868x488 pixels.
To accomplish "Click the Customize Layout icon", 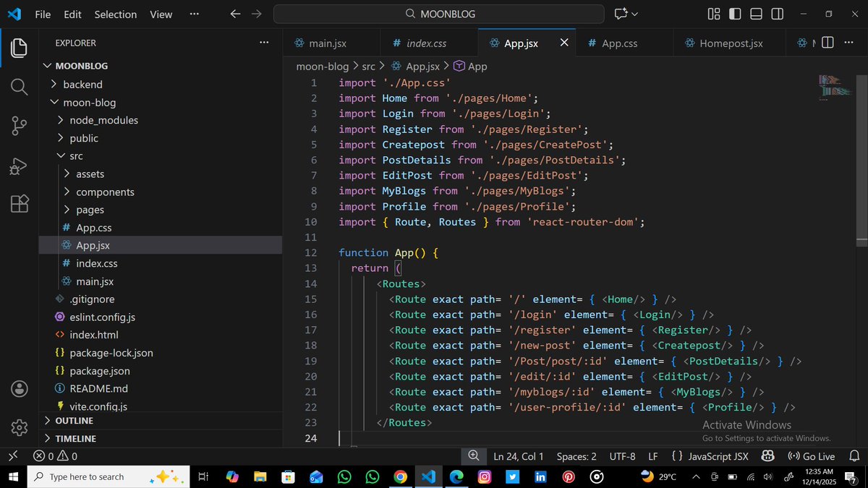I will pyautogui.click(x=714, y=14).
